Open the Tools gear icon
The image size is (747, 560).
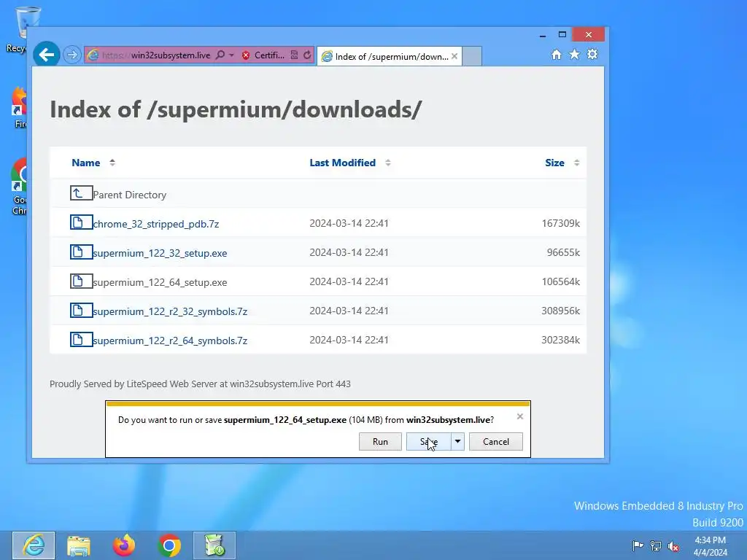[592, 54]
